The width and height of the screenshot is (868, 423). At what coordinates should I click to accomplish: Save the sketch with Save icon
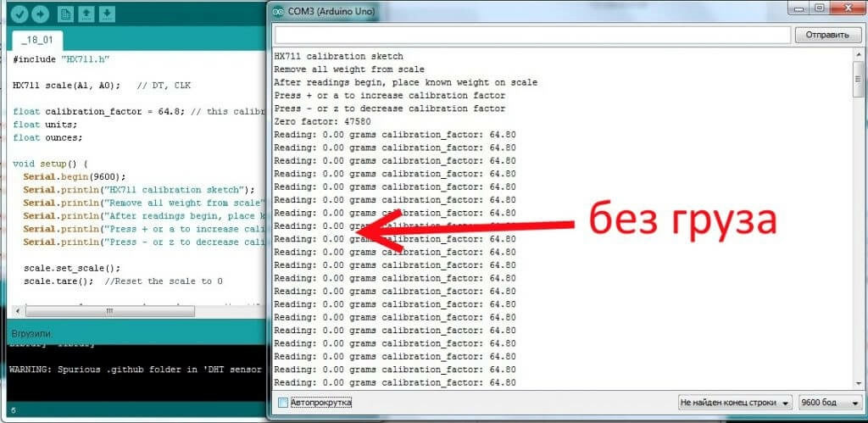[x=107, y=14]
